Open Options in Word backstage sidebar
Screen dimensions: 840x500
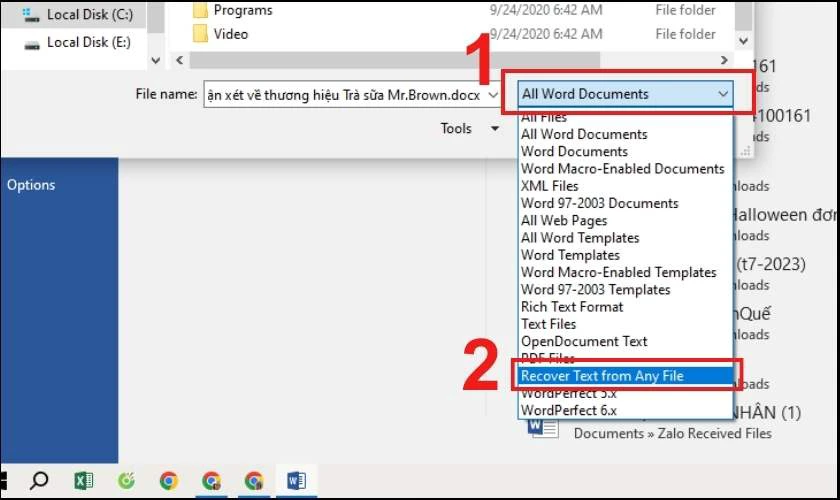point(31,185)
